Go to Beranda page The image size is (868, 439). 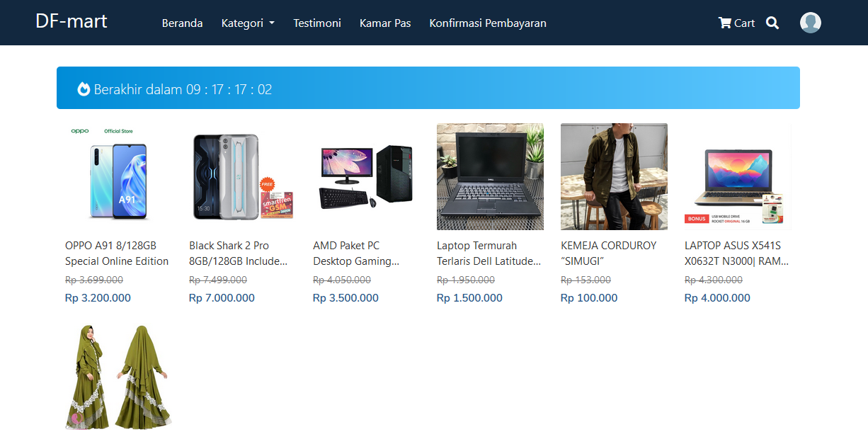tap(182, 23)
